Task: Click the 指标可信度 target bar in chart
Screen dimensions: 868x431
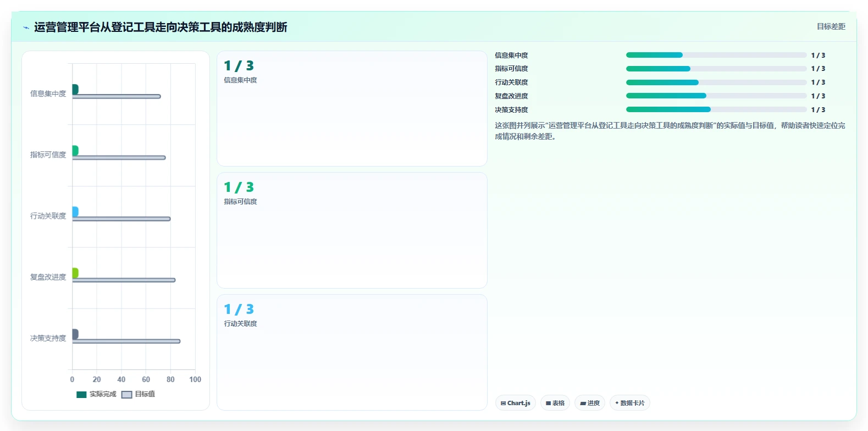Action: [119, 158]
